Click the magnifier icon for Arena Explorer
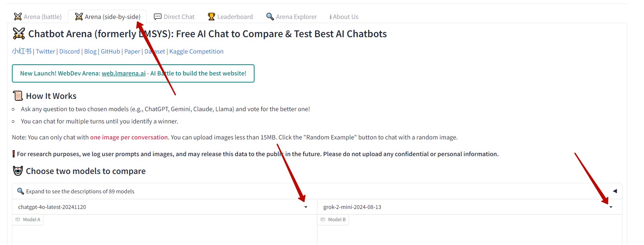The width and height of the screenshot is (644, 245). click(270, 17)
